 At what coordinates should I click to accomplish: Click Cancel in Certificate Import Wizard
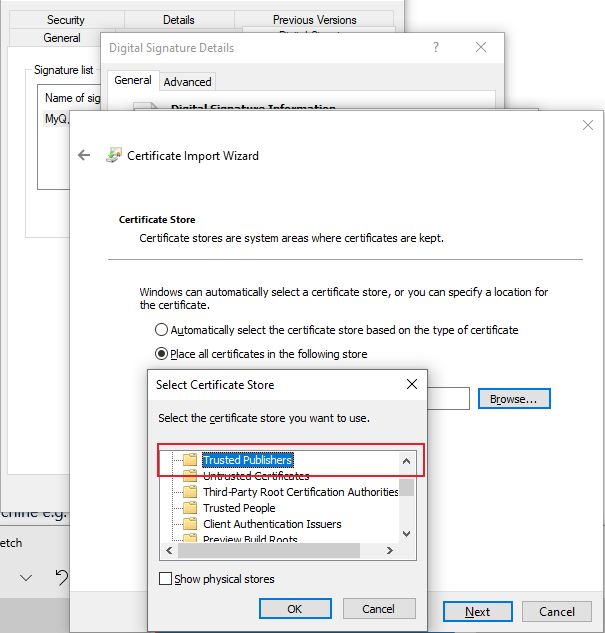pos(557,612)
